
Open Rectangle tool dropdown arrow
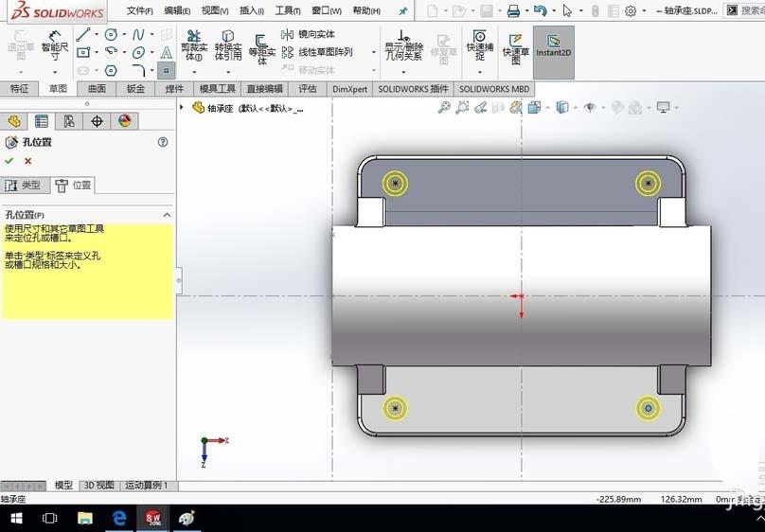[x=97, y=52]
